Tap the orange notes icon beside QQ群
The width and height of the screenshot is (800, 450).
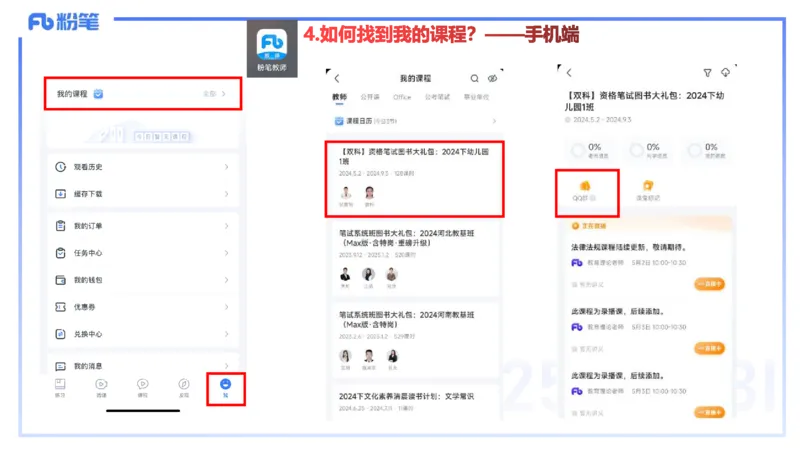coord(648,186)
